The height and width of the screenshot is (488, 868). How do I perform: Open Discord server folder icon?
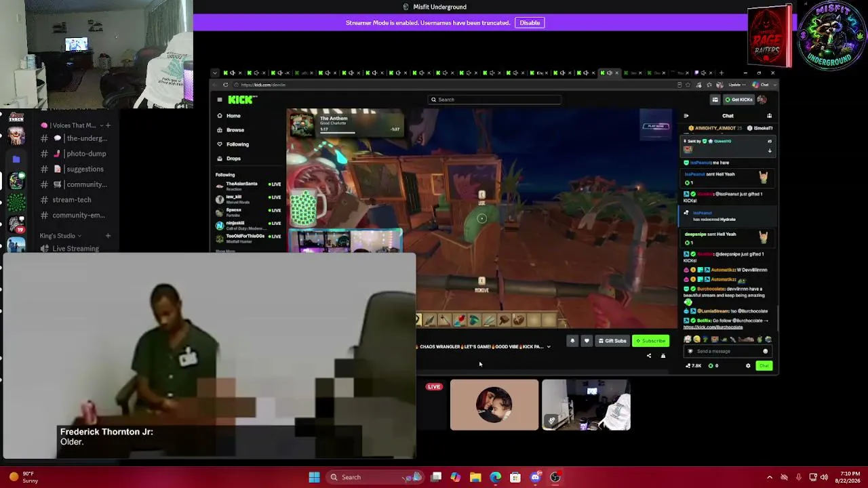[16, 159]
